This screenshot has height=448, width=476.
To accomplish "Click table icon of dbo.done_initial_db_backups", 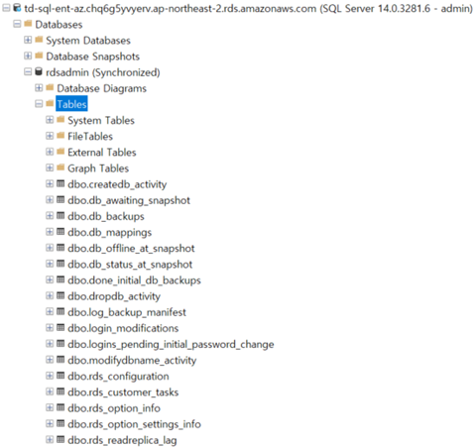I will pos(60,280).
